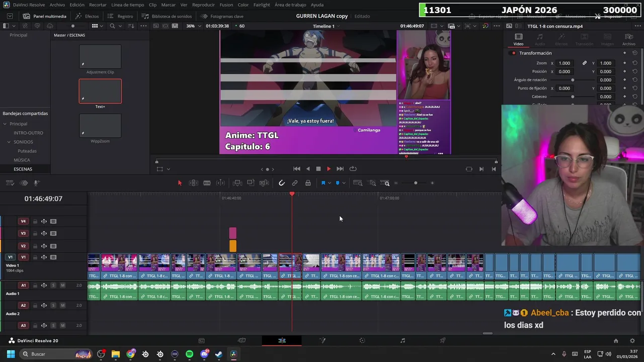
Task: Open the Fairlight menu
Action: coord(262,5)
